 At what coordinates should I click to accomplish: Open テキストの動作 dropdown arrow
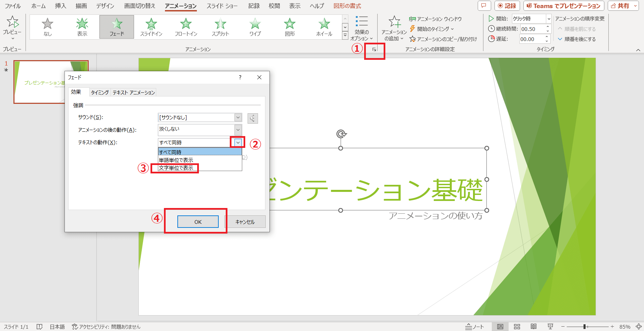pyautogui.click(x=238, y=142)
